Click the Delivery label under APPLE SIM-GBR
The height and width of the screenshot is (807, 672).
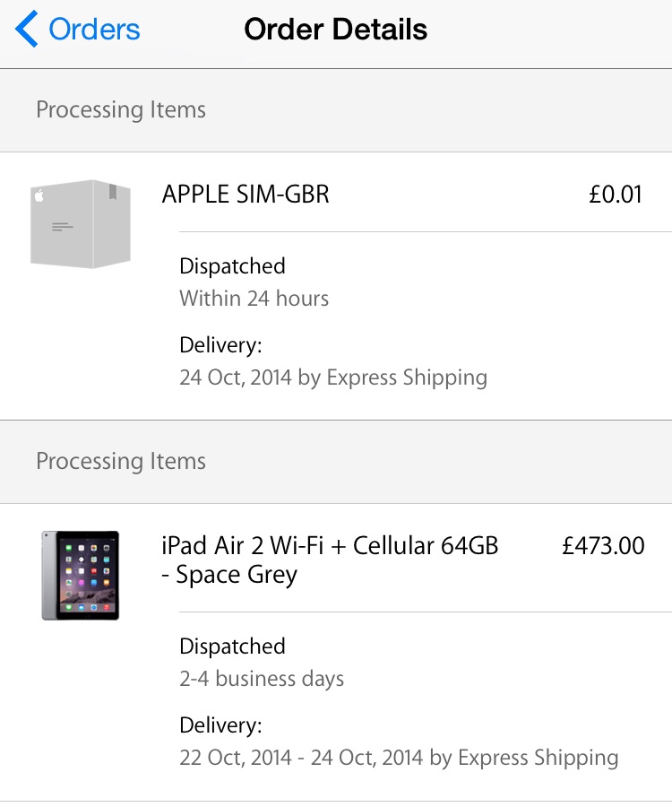pos(220,345)
